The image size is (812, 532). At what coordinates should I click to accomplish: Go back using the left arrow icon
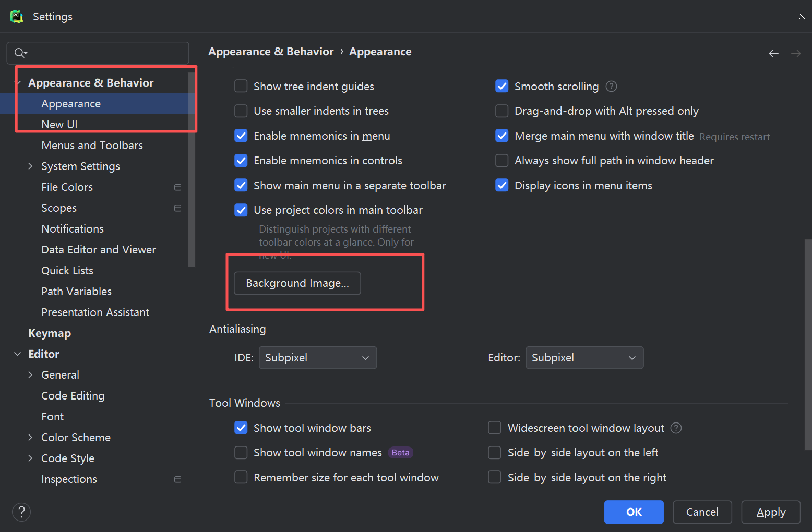pyautogui.click(x=773, y=53)
